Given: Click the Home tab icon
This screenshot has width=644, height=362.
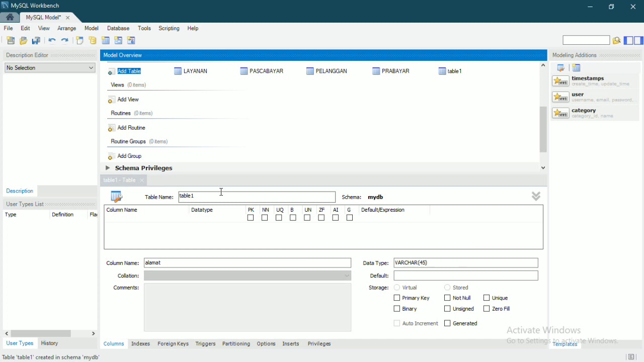Looking at the screenshot, I should click(10, 17).
